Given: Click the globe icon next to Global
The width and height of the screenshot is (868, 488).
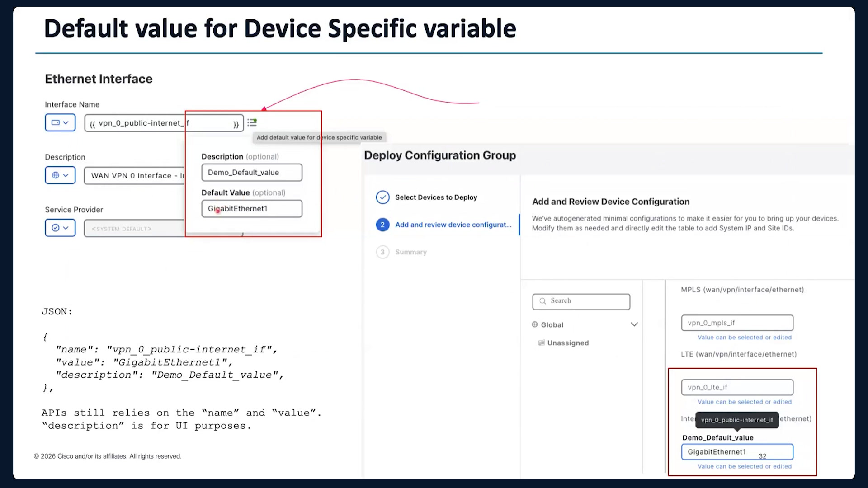Looking at the screenshot, I should 535,324.
